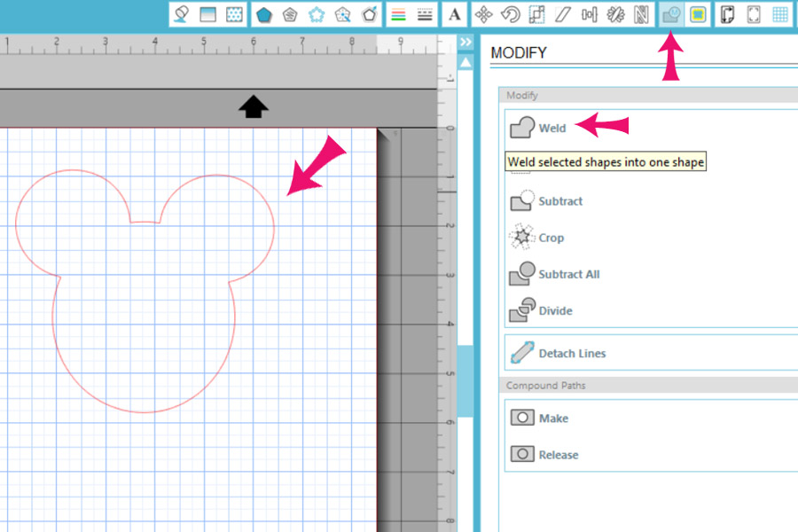Click the dotted-outline pentagon toolbar icon
The width and height of the screenshot is (798, 532).
click(x=317, y=14)
